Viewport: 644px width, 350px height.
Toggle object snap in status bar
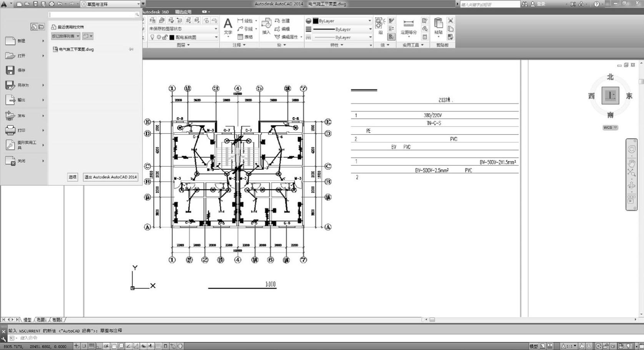(114, 346)
